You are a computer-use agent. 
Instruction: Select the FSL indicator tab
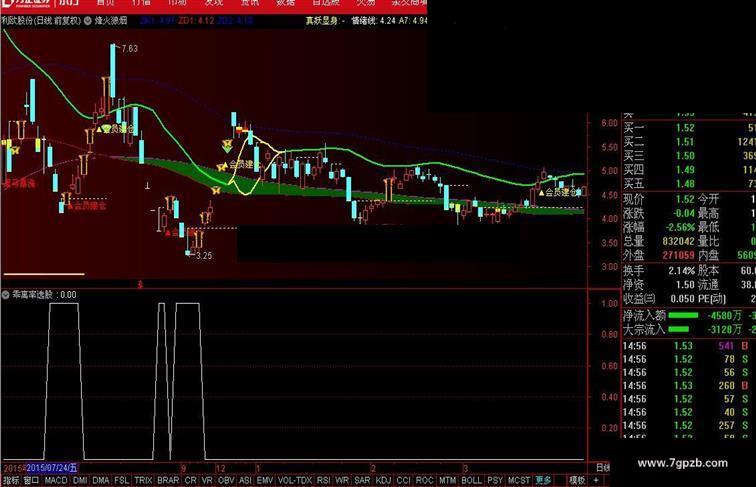pyautogui.click(x=122, y=480)
